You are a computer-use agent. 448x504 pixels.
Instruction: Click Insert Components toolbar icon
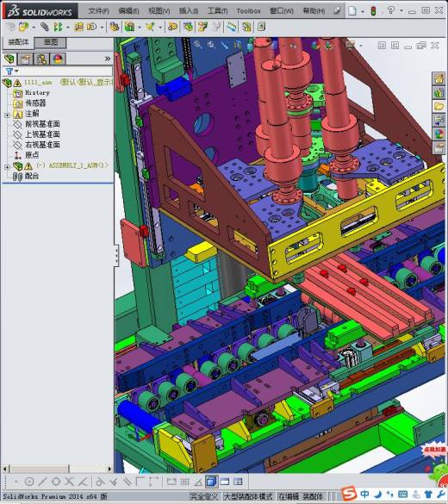click(x=23, y=27)
